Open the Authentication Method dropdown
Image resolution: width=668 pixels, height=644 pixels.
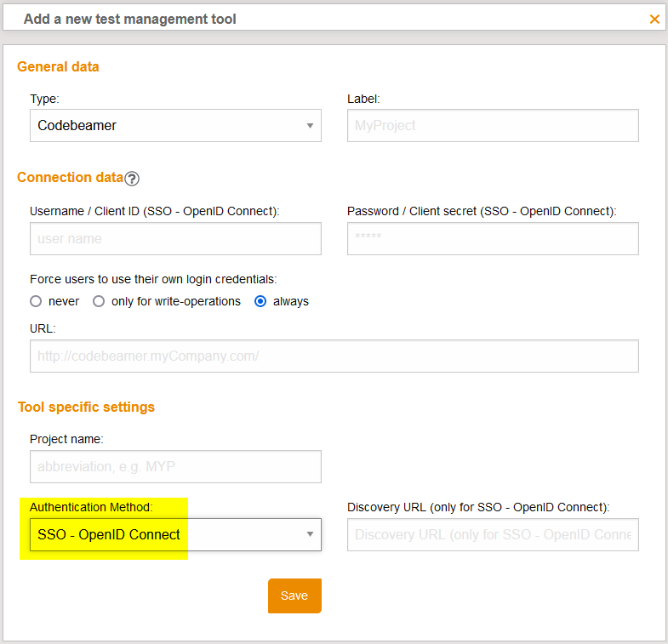point(175,534)
